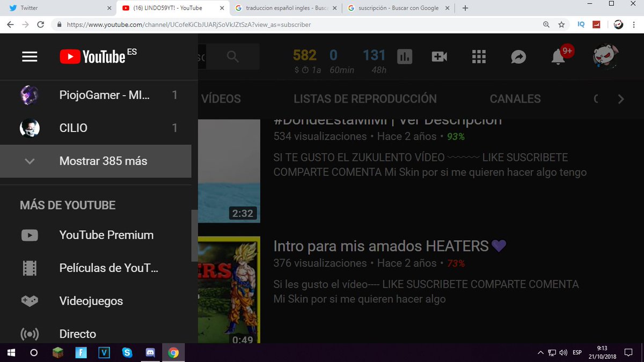Click the Windows Start button
Viewport: 644px width, 362px height.
tap(11, 353)
